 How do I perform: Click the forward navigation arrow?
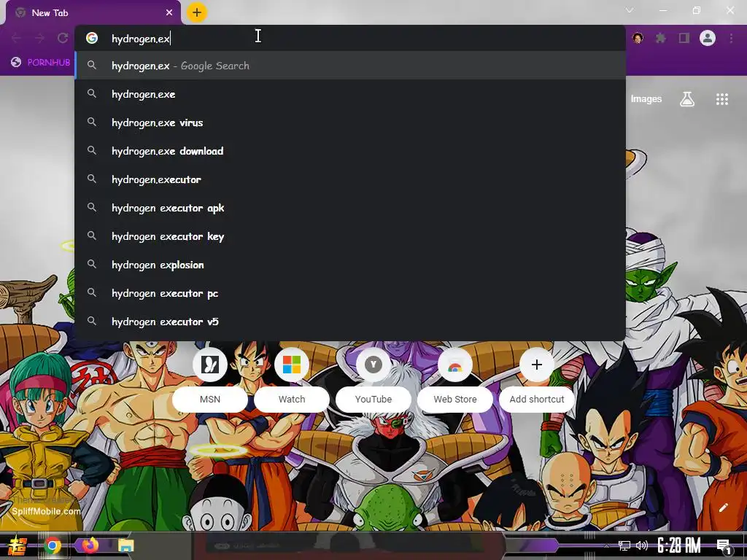point(39,38)
